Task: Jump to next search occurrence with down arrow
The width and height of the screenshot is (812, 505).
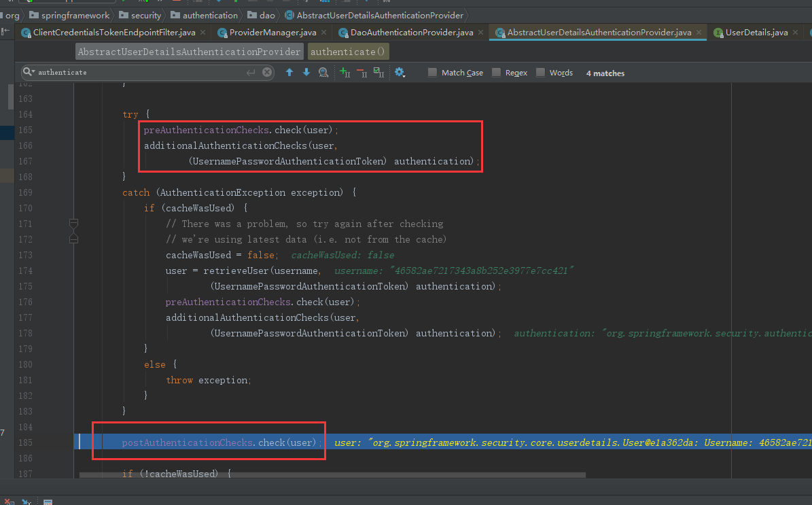Action: (x=306, y=73)
